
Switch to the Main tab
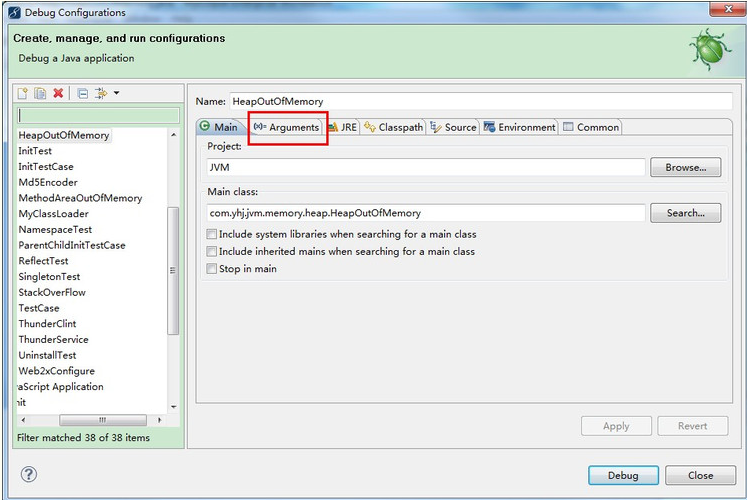[220, 127]
